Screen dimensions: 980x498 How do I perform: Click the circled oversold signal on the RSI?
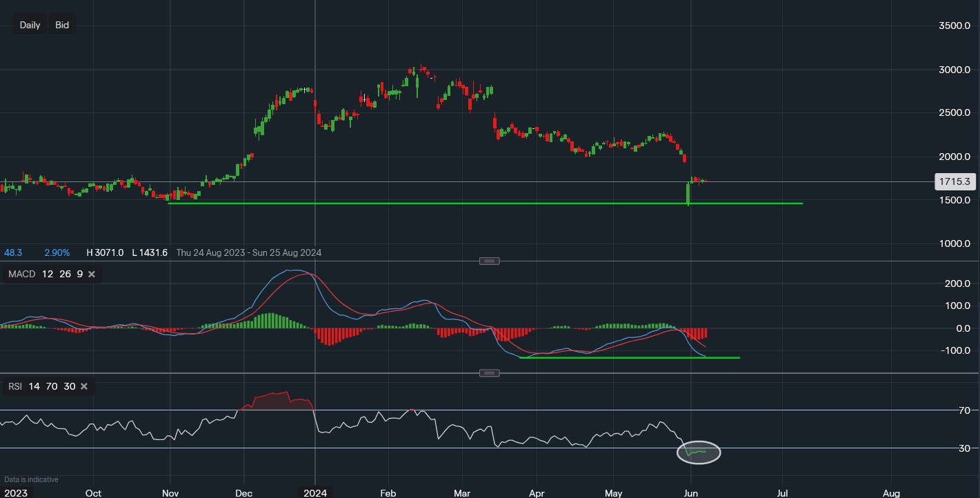tap(699, 453)
